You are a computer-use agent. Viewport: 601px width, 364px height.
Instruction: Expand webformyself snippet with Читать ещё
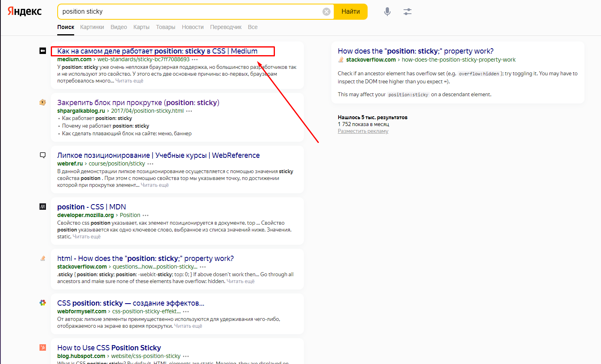click(188, 326)
